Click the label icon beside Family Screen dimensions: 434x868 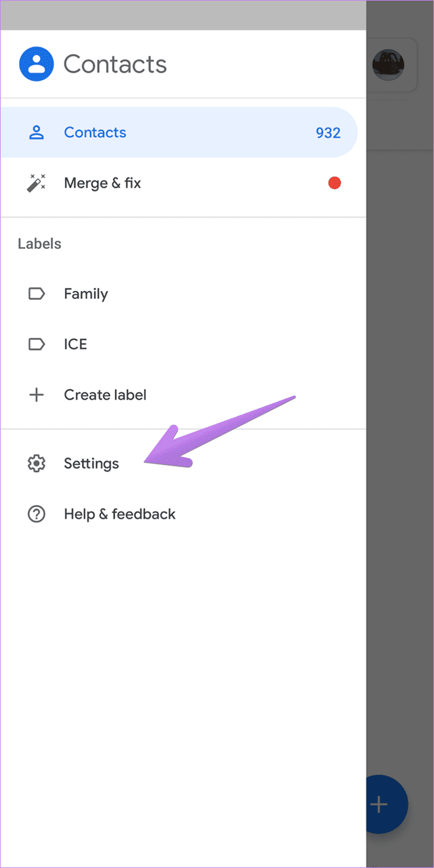click(37, 293)
